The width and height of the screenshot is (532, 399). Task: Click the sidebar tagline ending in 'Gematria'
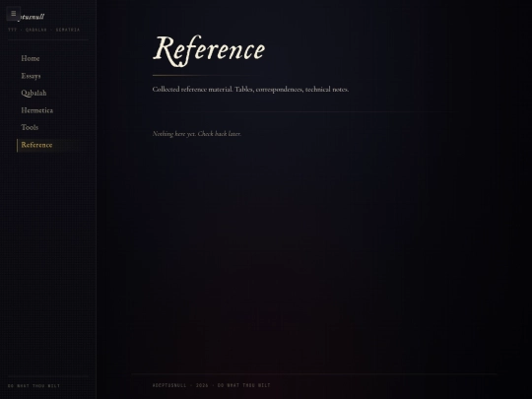pos(43,30)
